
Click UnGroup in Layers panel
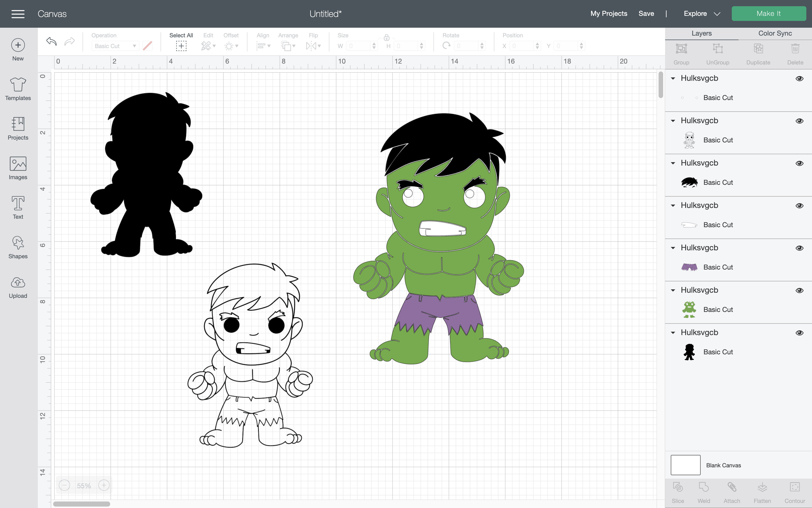click(718, 54)
